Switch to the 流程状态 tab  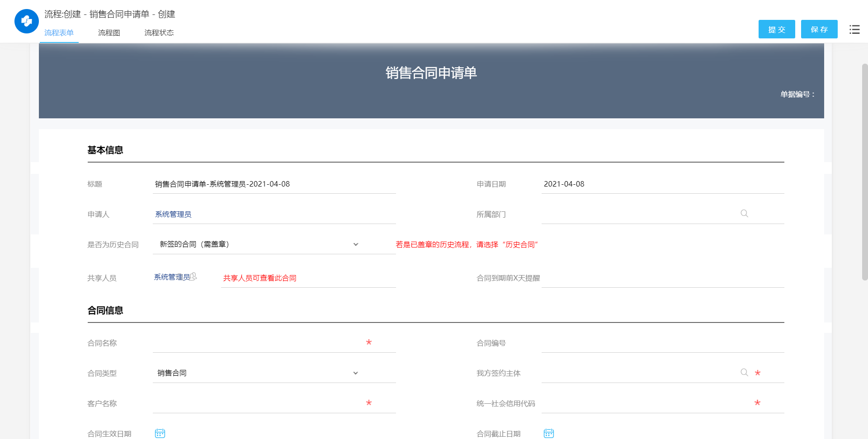point(159,33)
